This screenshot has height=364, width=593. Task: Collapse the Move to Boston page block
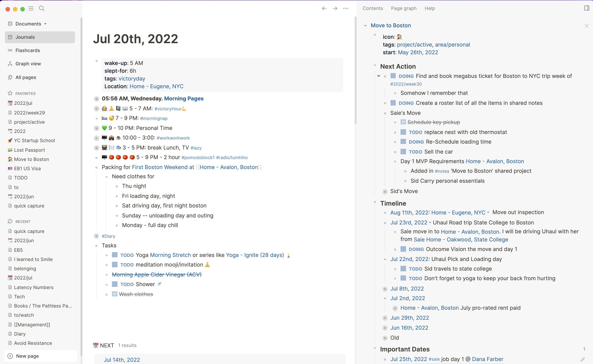pos(365,26)
